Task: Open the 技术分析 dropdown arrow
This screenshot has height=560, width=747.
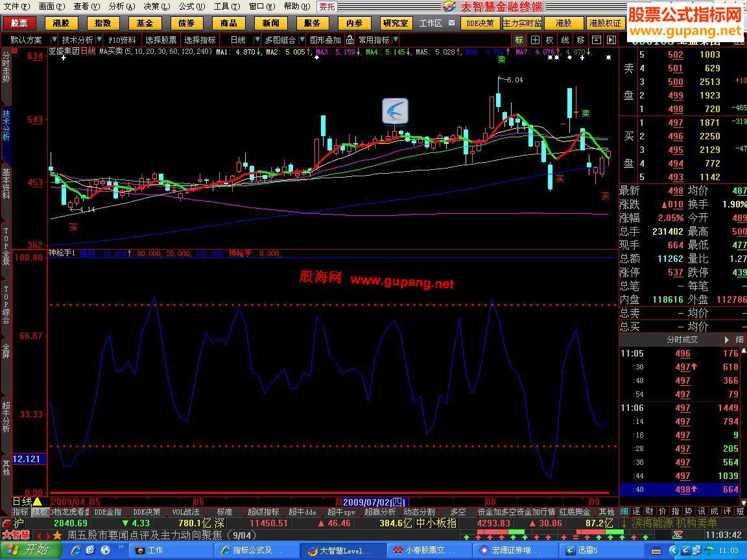Action: point(99,40)
